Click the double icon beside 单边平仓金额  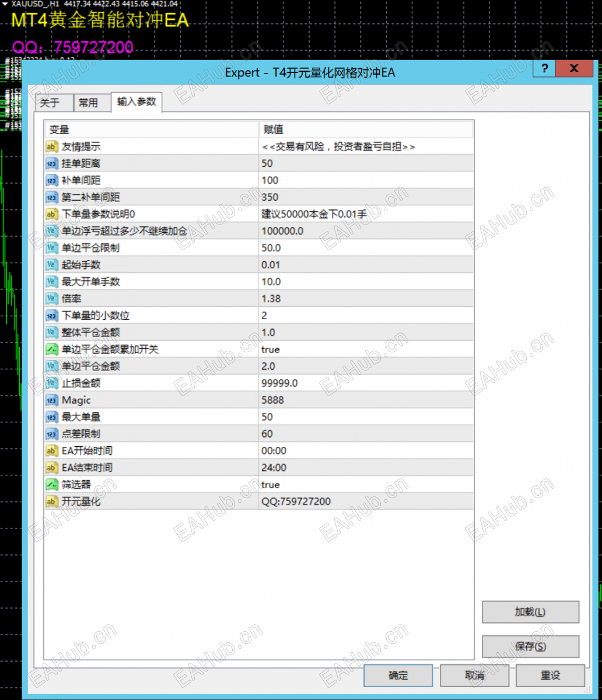point(52,366)
